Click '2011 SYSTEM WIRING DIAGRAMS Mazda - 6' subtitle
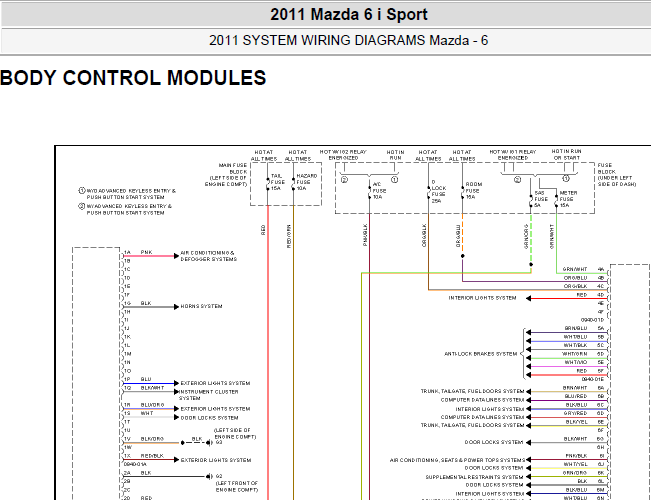651x500 pixels. [348, 41]
